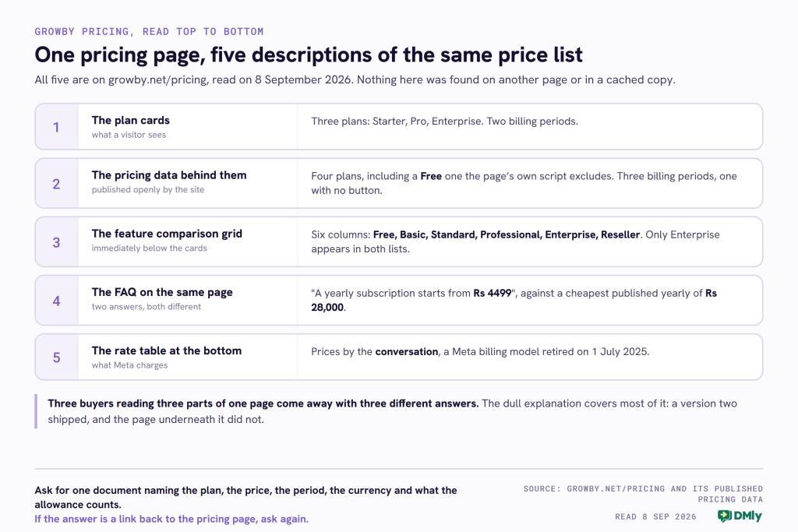Click 'Ask for one document naming the plan' text
This screenshot has height=532, width=798.
(245, 498)
